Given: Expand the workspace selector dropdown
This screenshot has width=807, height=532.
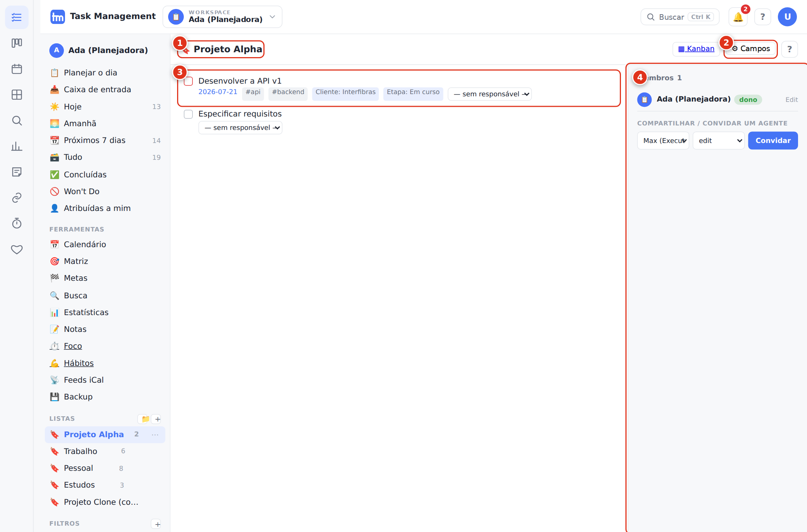Looking at the screenshot, I should pos(223,17).
